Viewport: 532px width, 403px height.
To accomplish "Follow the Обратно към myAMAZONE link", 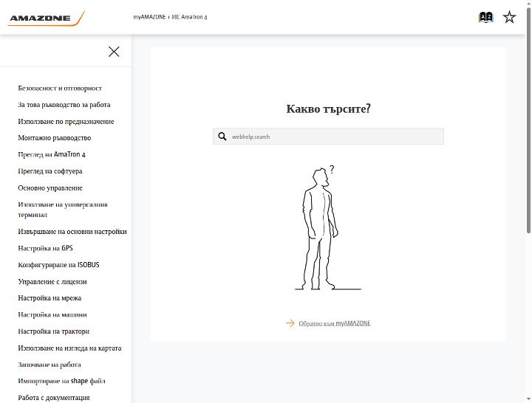I will 335,323.
